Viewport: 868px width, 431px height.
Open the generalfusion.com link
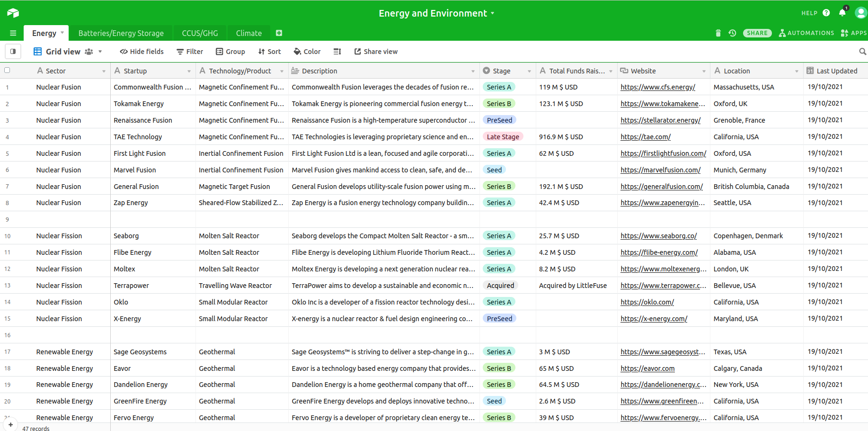(662, 187)
